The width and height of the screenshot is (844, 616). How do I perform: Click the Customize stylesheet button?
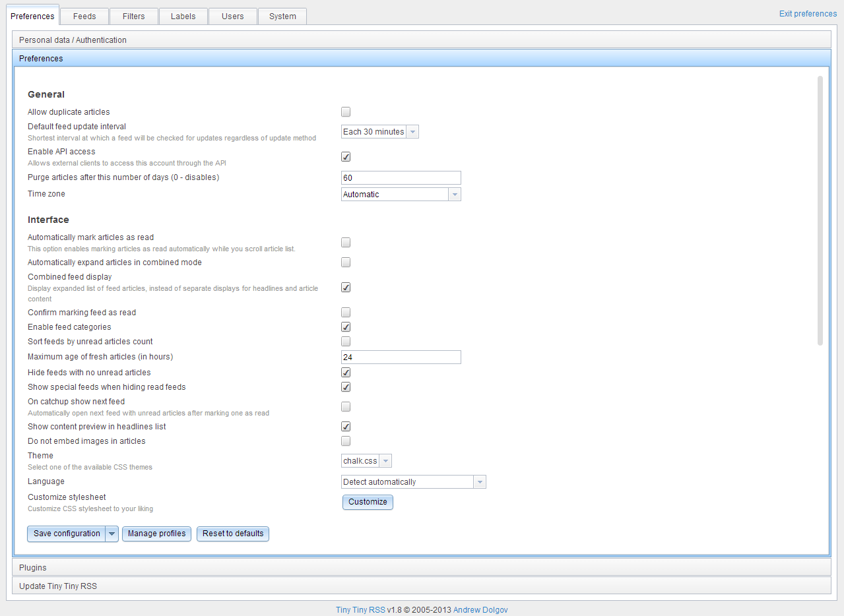point(367,502)
